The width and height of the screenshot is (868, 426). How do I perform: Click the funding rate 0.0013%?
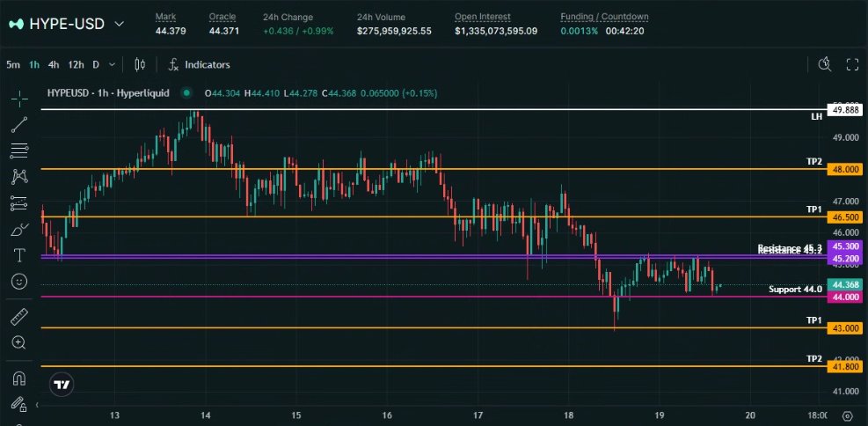pyautogui.click(x=579, y=31)
